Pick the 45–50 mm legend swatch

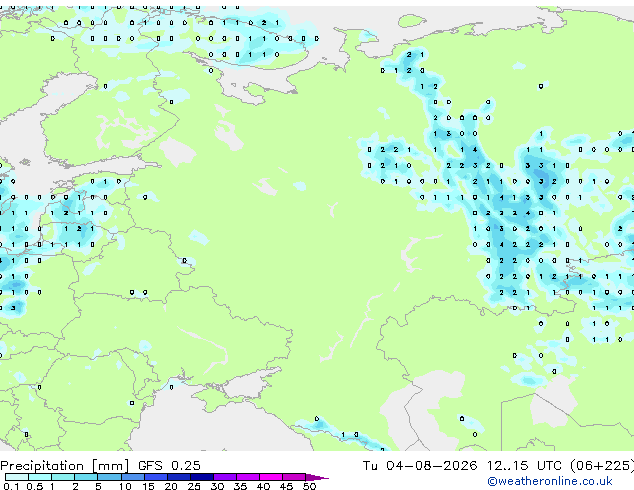[x=294, y=477]
